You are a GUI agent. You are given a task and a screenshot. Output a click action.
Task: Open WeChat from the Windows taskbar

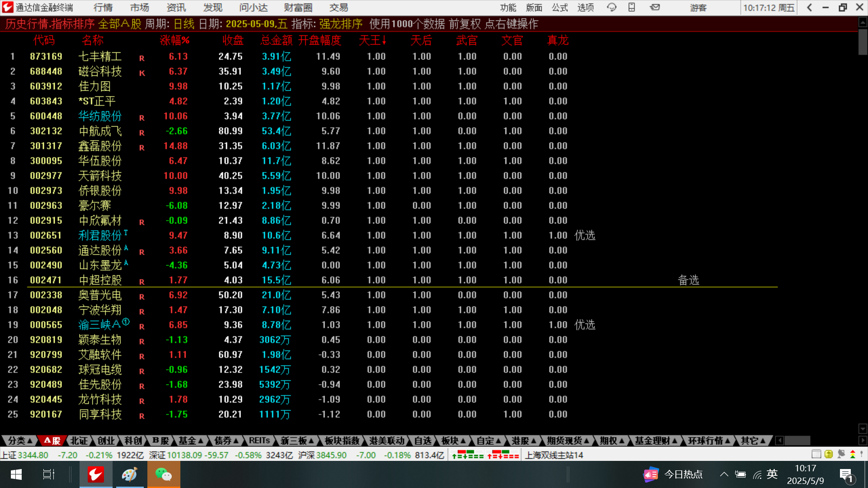[x=163, y=474]
